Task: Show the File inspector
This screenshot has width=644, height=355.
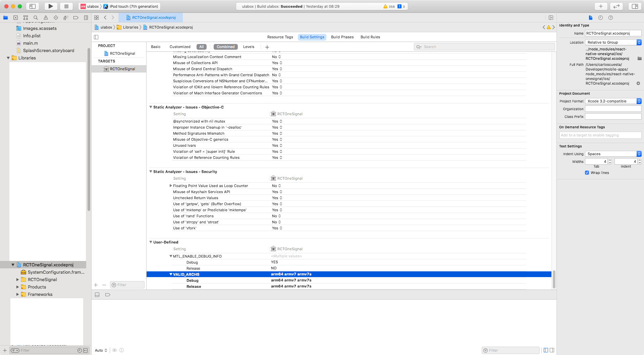Action: coord(591,17)
